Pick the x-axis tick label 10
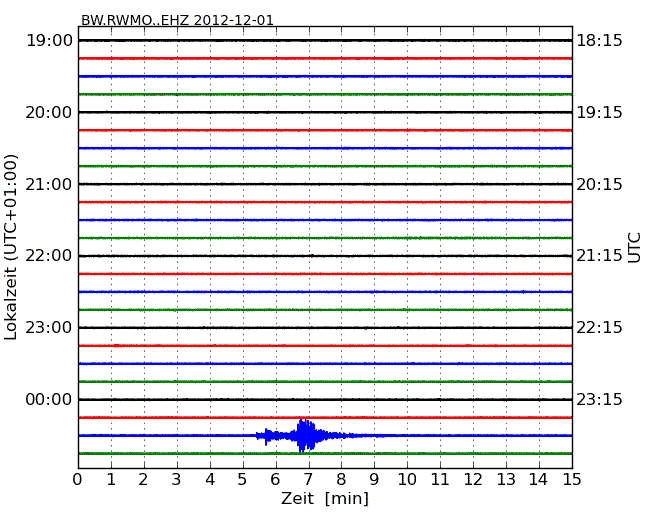The height and width of the screenshot is (520, 650). click(407, 479)
